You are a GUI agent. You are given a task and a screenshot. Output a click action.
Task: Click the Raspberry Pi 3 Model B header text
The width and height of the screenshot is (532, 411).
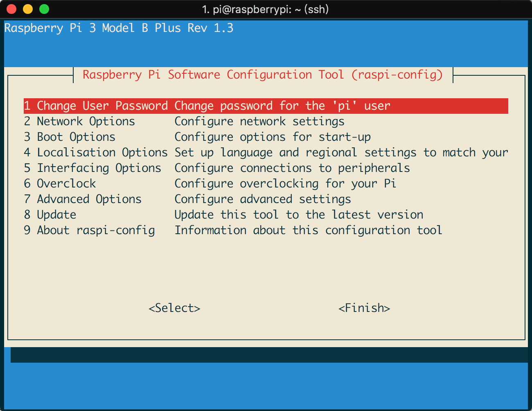(119, 28)
